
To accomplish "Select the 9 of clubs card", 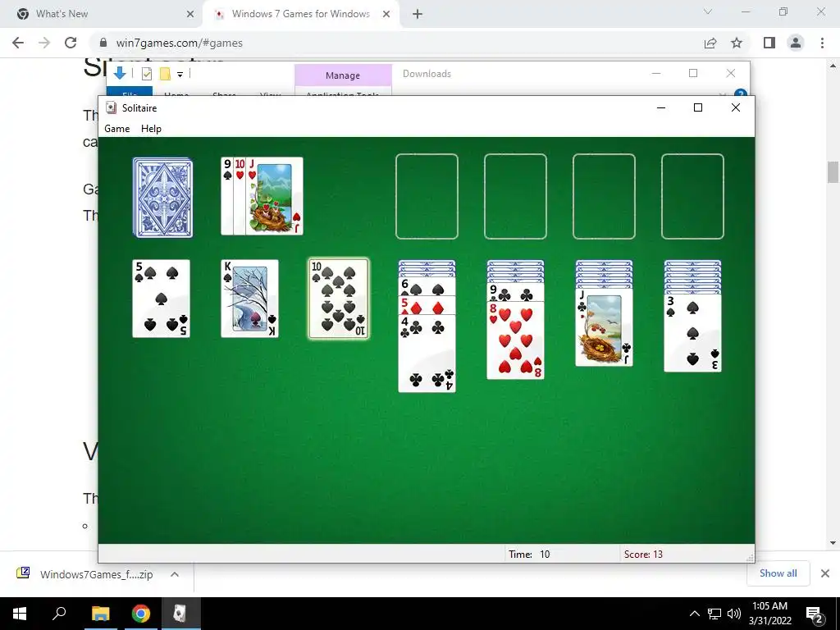I will click(x=515, y=292).
